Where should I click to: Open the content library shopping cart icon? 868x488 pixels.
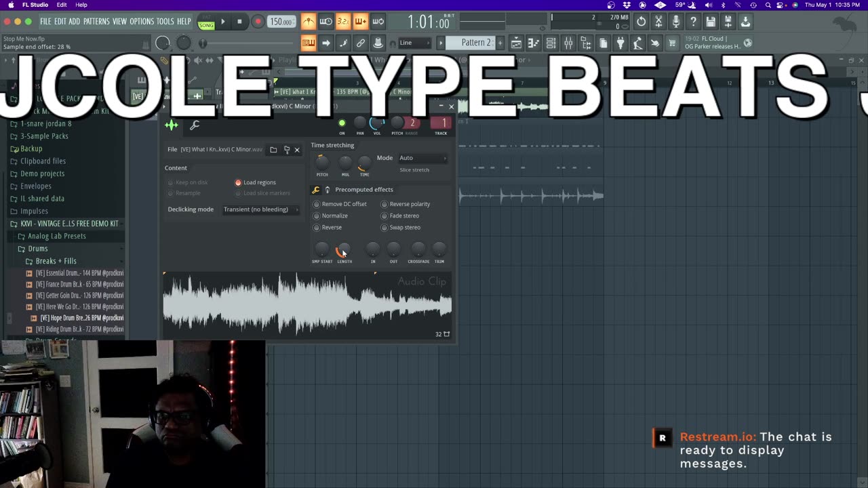click(x=672, y=43)
